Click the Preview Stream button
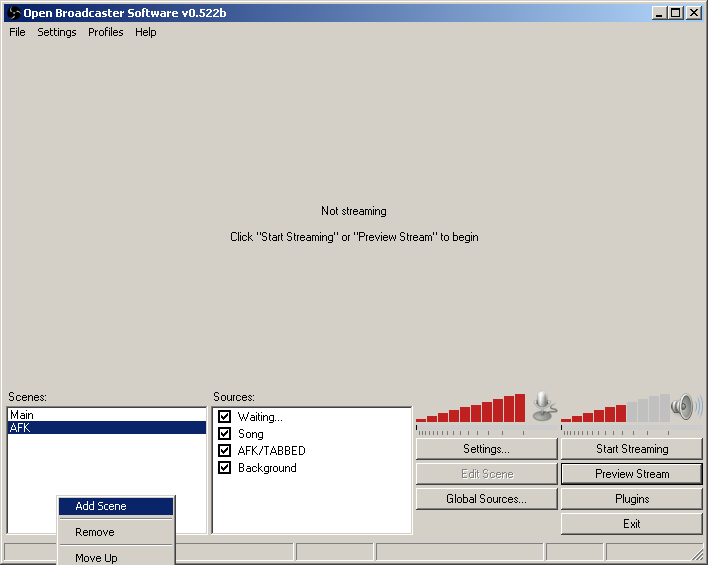 point(632,474)
